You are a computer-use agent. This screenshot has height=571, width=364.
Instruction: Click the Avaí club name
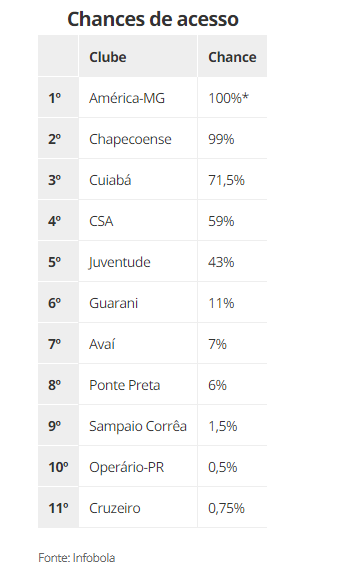pos(102,344)
